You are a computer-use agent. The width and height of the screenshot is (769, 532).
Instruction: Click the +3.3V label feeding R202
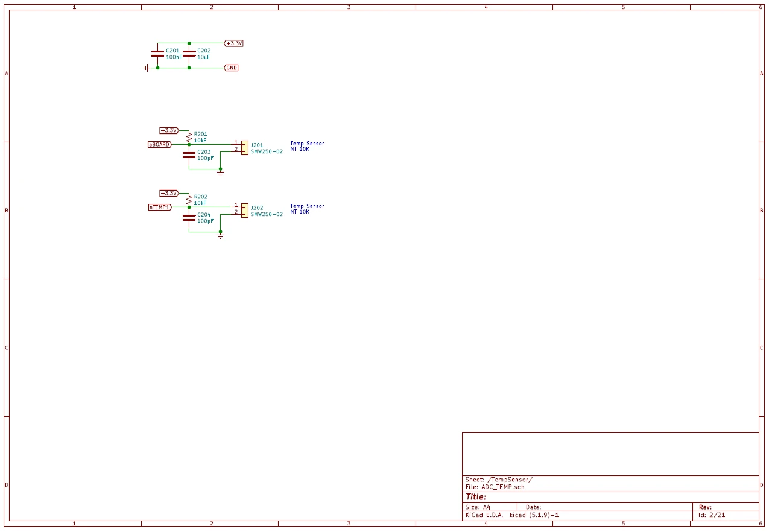click(x=169, y=193)
